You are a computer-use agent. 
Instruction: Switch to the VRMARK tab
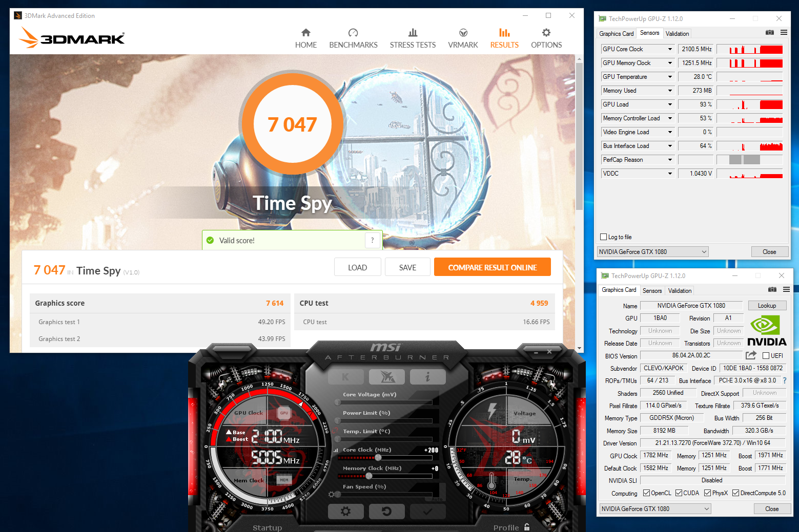point(463,39)
